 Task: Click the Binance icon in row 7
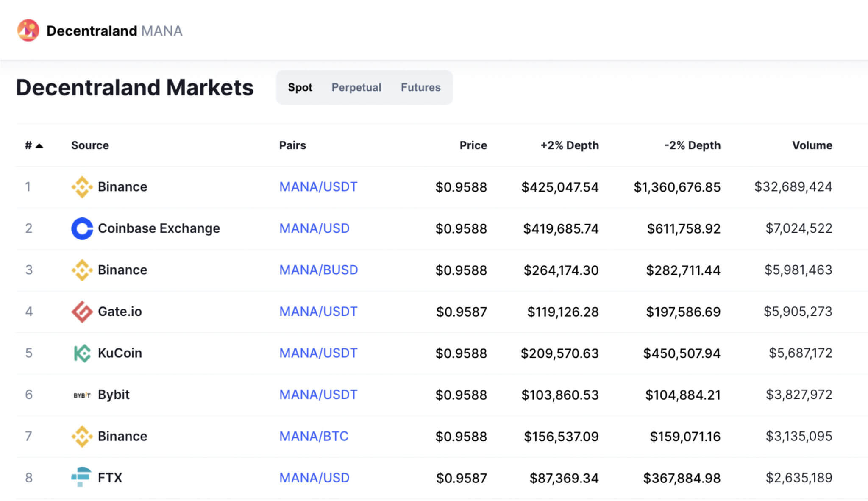[82, 436]
